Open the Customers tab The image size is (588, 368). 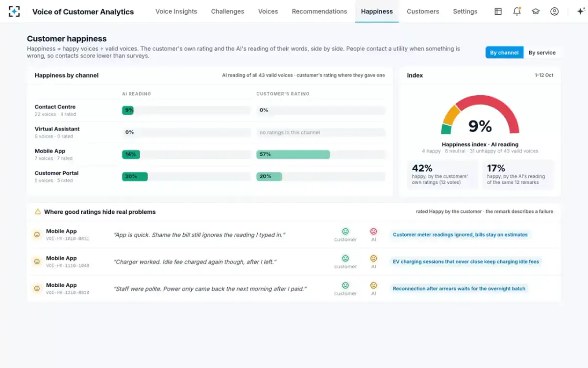tap(423, 11)
